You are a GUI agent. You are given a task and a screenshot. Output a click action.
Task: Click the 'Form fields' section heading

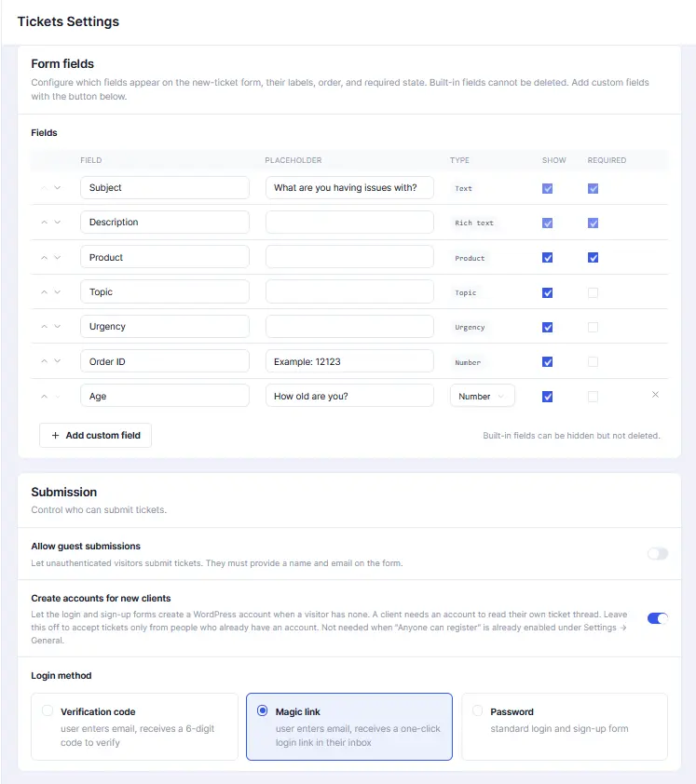(x=62, y=64)
